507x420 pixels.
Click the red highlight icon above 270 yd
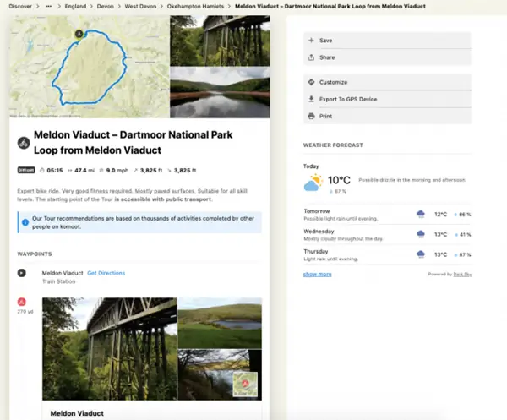(x=22, y=302)
